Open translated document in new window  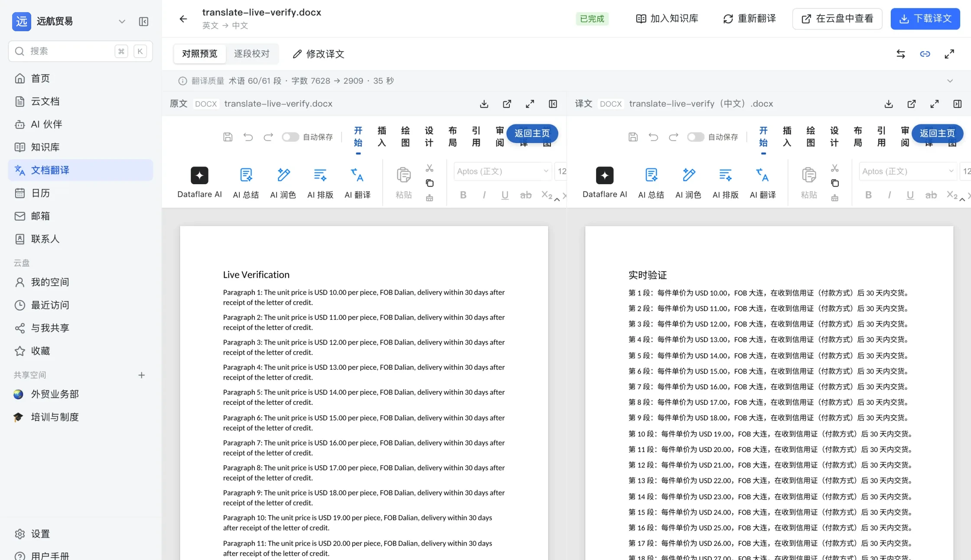pyautogui.click(x=912, y=104)
